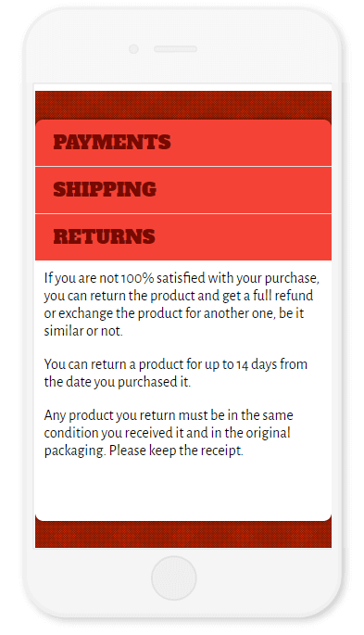Click the word "purchase" in the first line

coord(291,279)
